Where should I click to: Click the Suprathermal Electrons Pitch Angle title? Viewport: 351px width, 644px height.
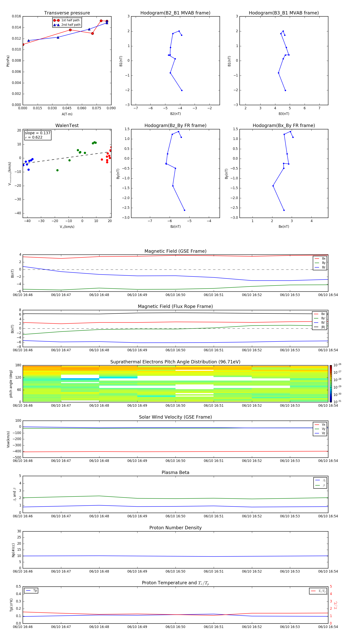175,362
